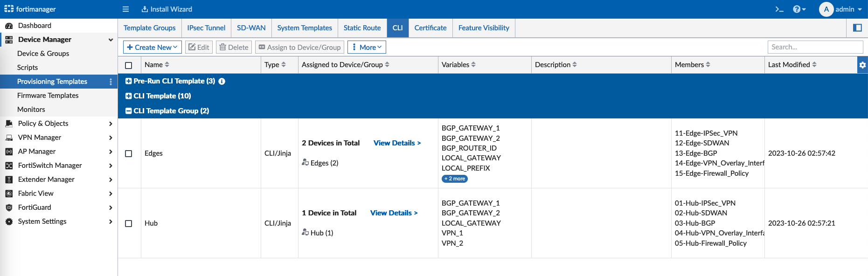
Task: Select the Edges row checkbox
Action: point(129,153)
